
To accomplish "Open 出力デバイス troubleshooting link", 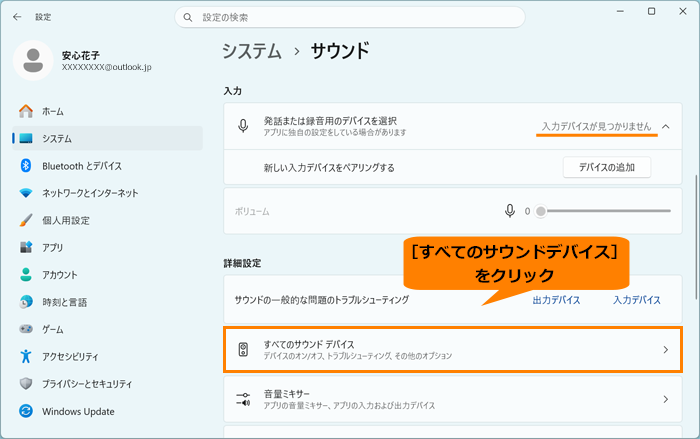I will tap(556, 300).
